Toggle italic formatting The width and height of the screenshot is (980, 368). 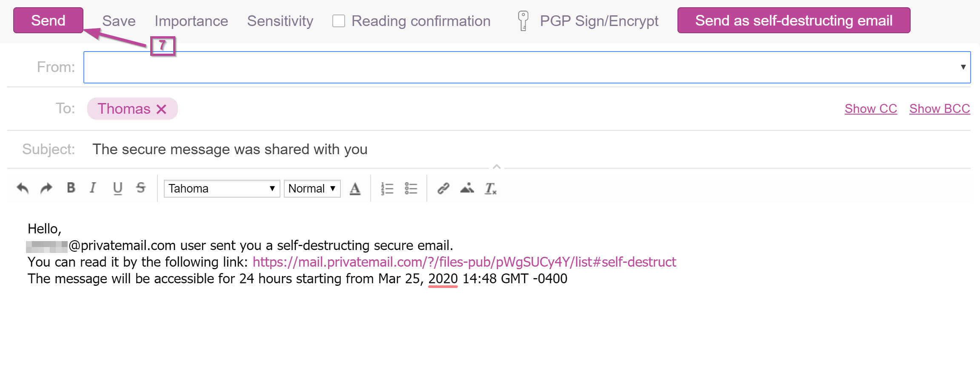tap(93, 188)
